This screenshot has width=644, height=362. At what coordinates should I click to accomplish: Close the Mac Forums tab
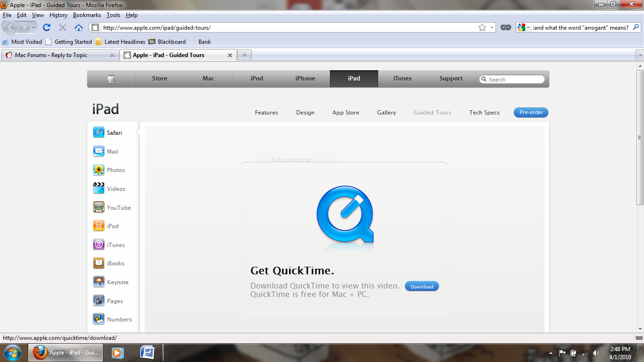click(x=112, y=55)
